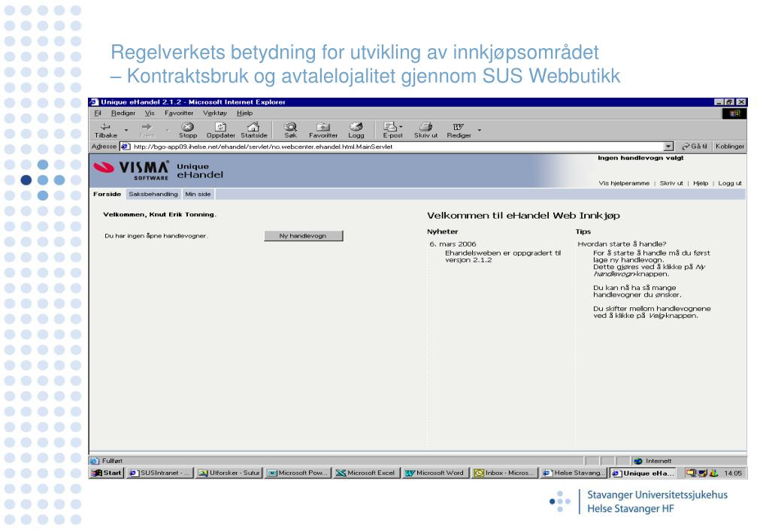Click the Tilbake back arrow icon
The width and height of the screenshot is (769, 532).
(105, 127)
